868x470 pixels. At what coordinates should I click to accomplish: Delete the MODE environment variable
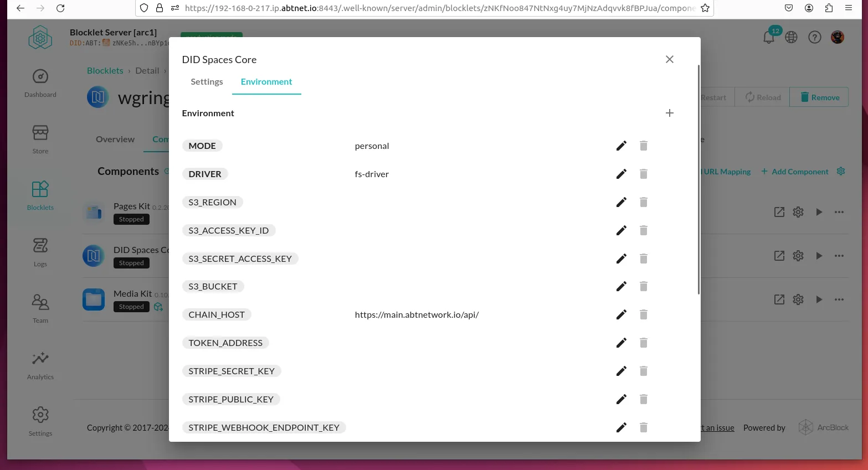pyautogui.click(x=643, y=146)
